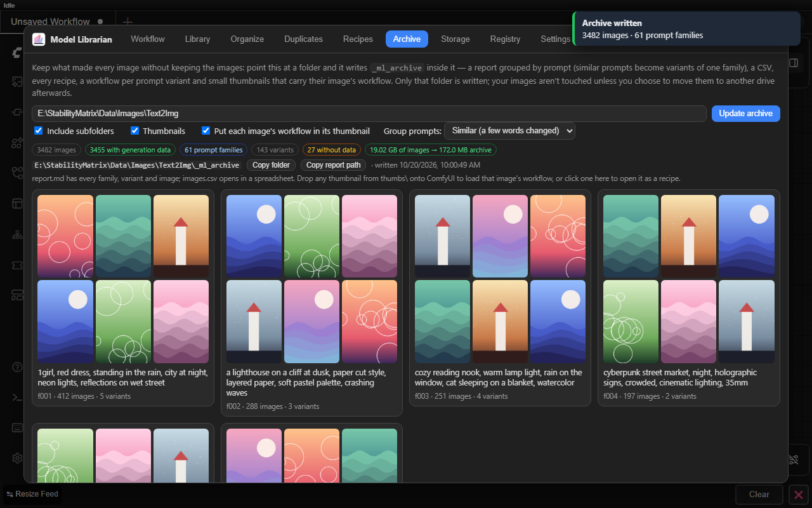Switch to the Organize tab

(247, 39)
